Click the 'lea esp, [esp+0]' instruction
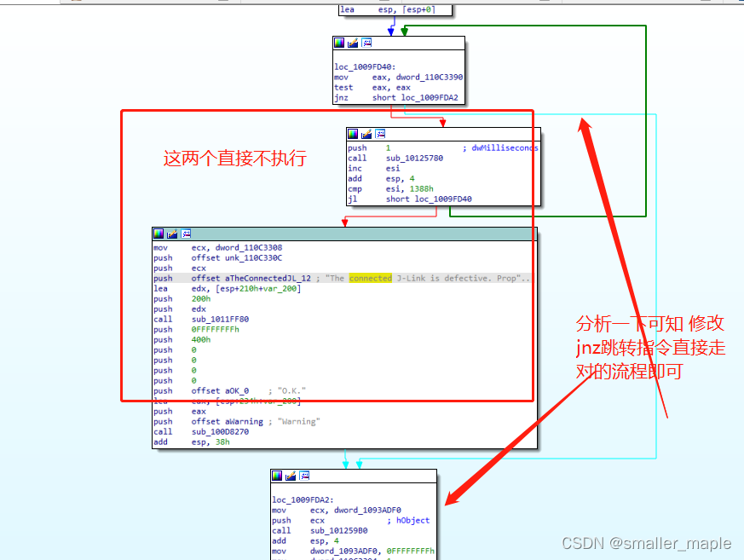The image size is (744, 560). pyautogui.click(x=388, y=9)
